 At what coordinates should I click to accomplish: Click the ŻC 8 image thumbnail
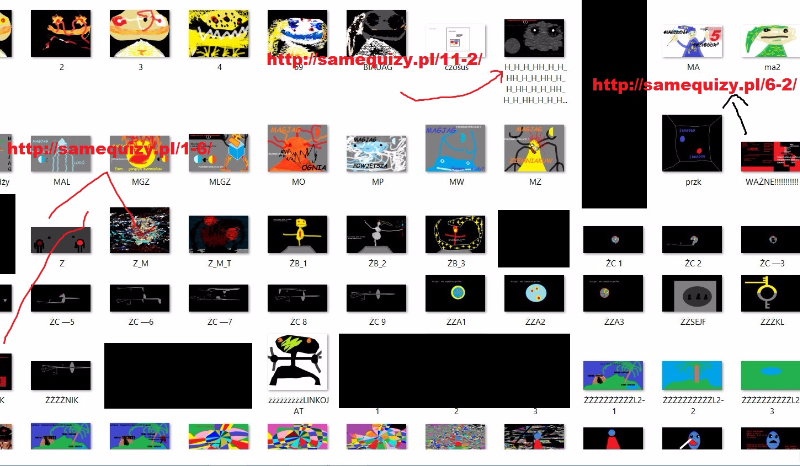pos(298,297)
